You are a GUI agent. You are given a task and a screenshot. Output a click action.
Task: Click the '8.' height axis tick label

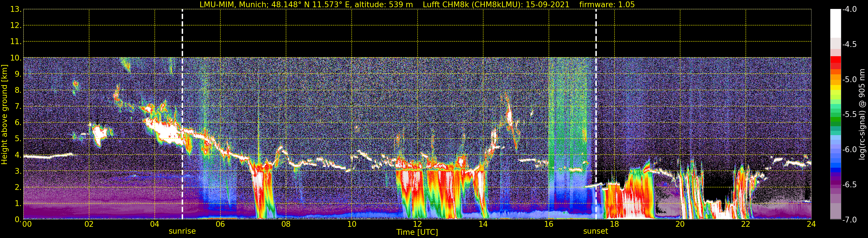tap(18, 90)
